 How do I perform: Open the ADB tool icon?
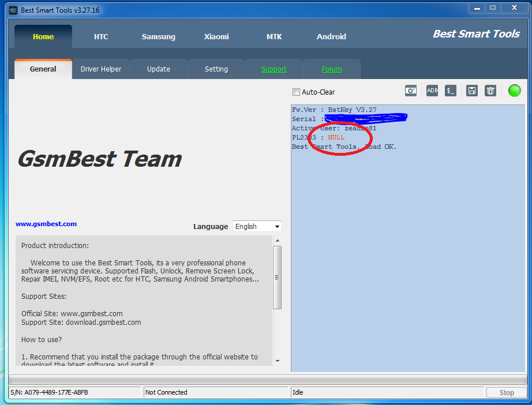pyautogui.click(x=432, y=91)
